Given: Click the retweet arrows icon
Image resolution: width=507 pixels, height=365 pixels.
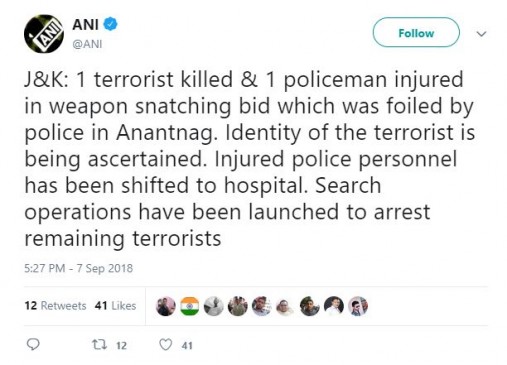Looking at the screenshot, I should (99, 344).
